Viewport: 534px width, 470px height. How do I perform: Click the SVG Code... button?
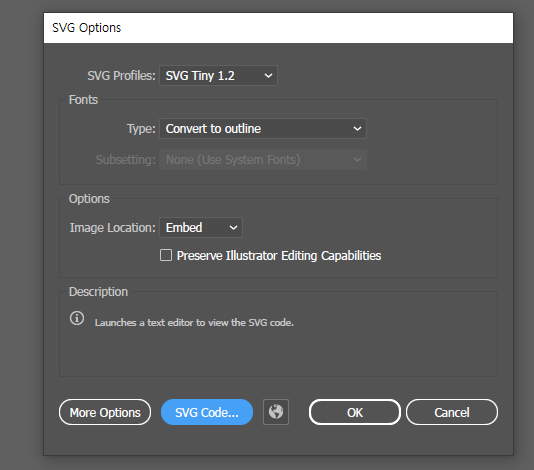coord(207,412)
